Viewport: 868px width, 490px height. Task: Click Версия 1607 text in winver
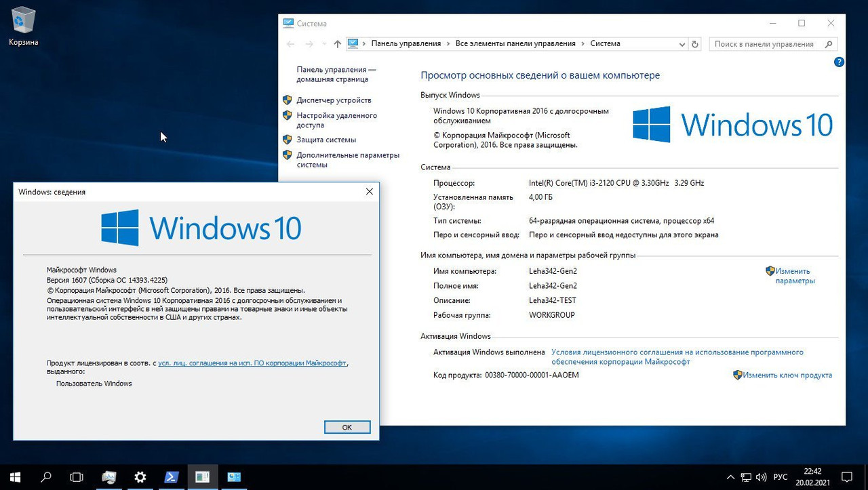107,279
